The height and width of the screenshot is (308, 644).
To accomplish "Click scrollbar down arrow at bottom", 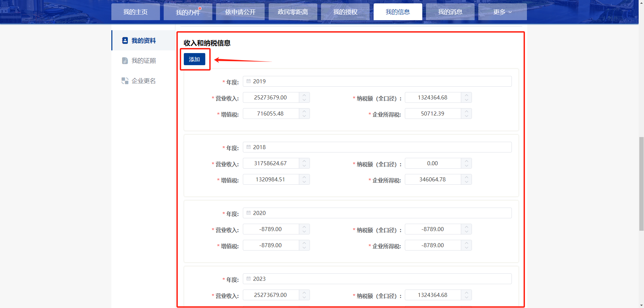I will (x=641, y=305).
